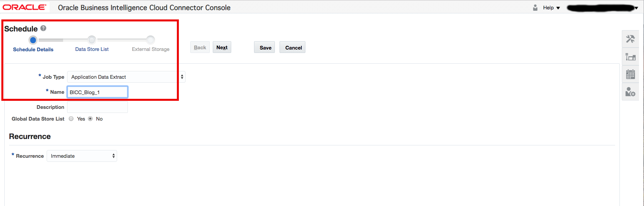The height and width of the screenshot is (206, 644).
Task: Click the user person icon beside Help
Action: click(x=535, y=8)
